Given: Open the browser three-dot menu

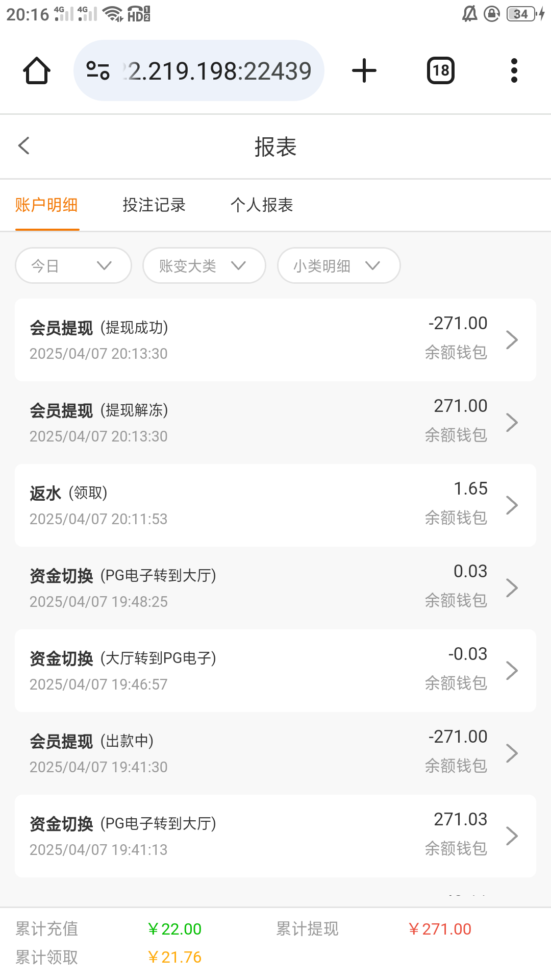Looking at the screenshot, I should (514, 70).
